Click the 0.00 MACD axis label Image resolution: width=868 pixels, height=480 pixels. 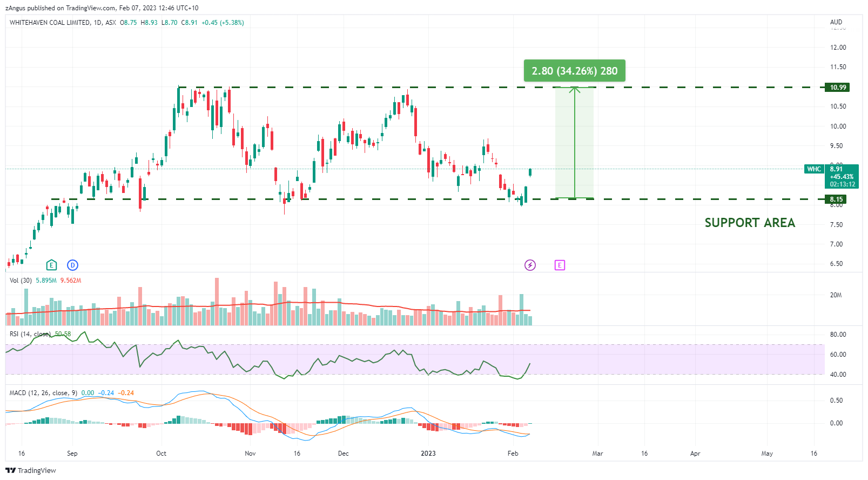(837, 423)
